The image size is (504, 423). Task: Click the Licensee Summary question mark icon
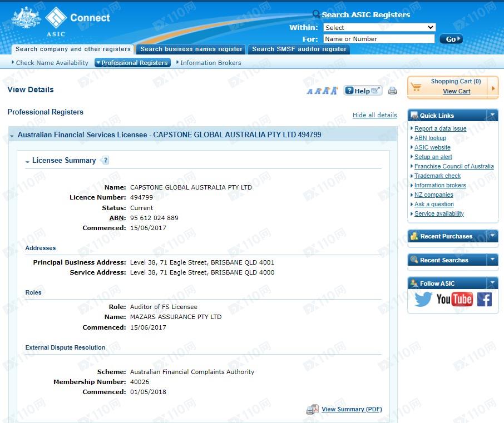coord(105,161)
